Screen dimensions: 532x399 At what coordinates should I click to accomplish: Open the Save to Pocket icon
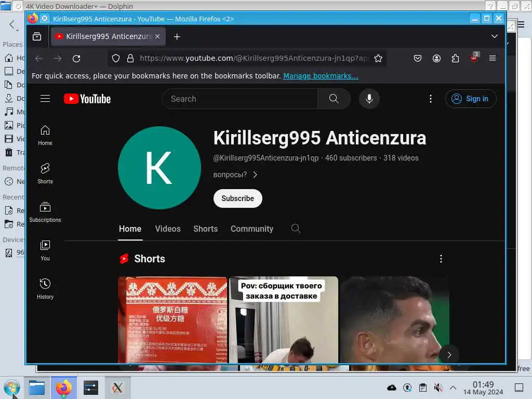pos(418,58)
